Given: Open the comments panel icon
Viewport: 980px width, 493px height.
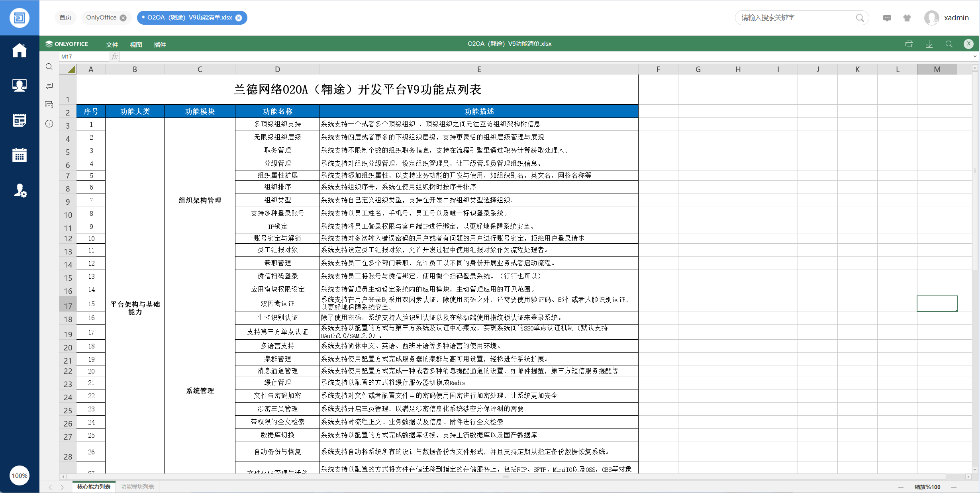Looking at the screenshot, I should point(49,86).
